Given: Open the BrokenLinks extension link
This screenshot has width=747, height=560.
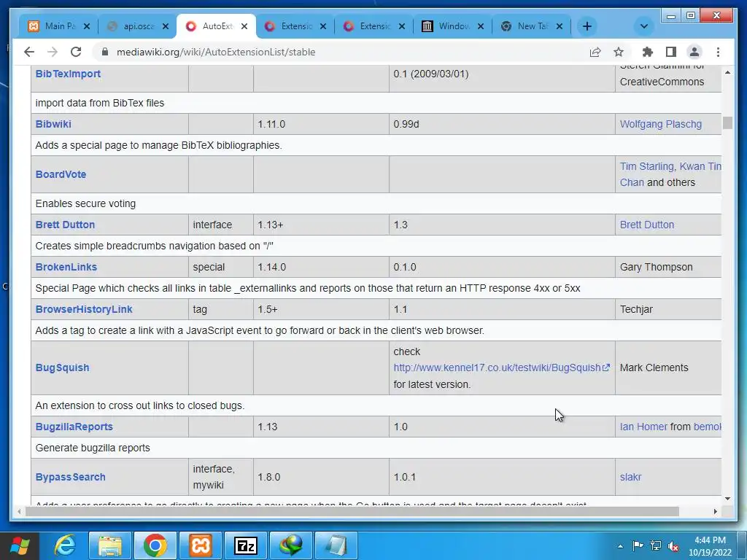Looking at the screenshot, I should coord(66,267).
